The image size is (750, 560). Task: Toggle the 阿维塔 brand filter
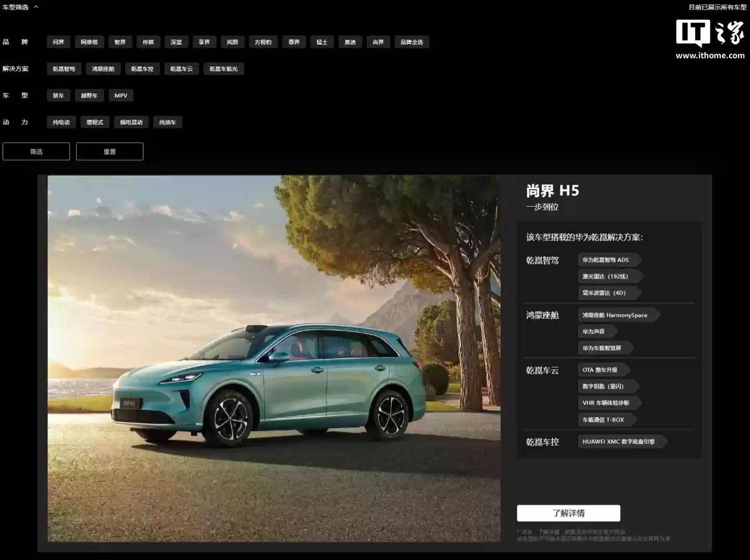click(x=89, y=42)
